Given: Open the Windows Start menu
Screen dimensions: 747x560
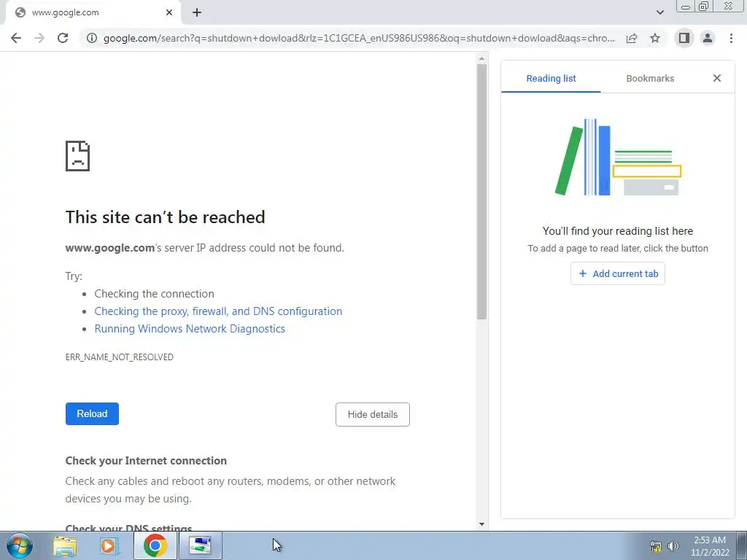Looking at the screenshot, I should [19, 545].
